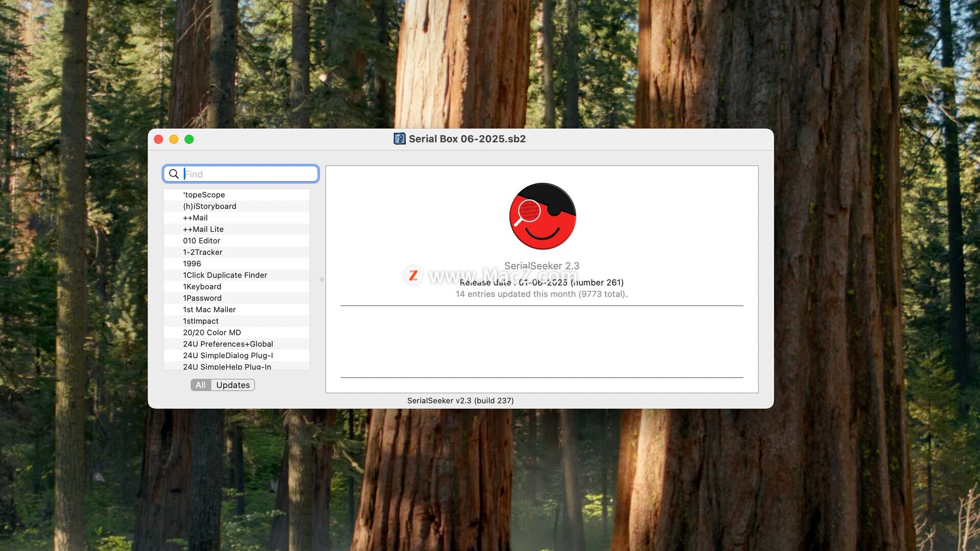Zoom the Serial Box window with green button
Viewport: 980px width, 551px height.
click(x=189, y=139)
